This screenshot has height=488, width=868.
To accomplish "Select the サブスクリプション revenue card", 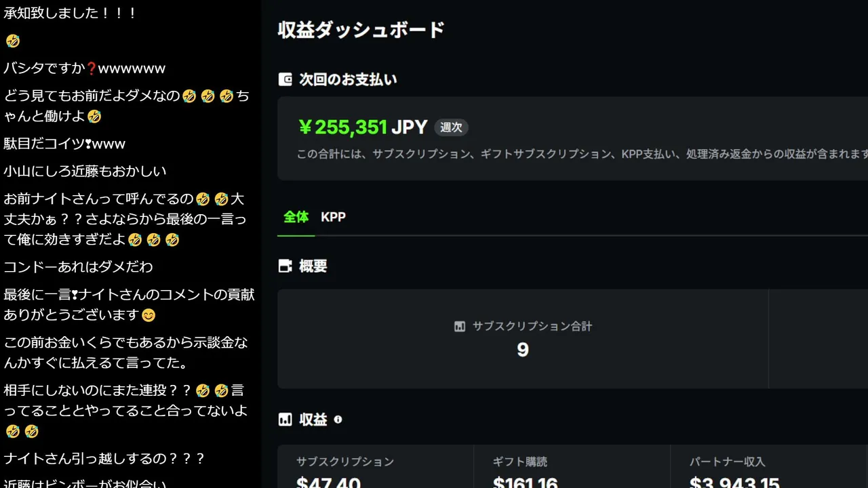I will point(375,466).
